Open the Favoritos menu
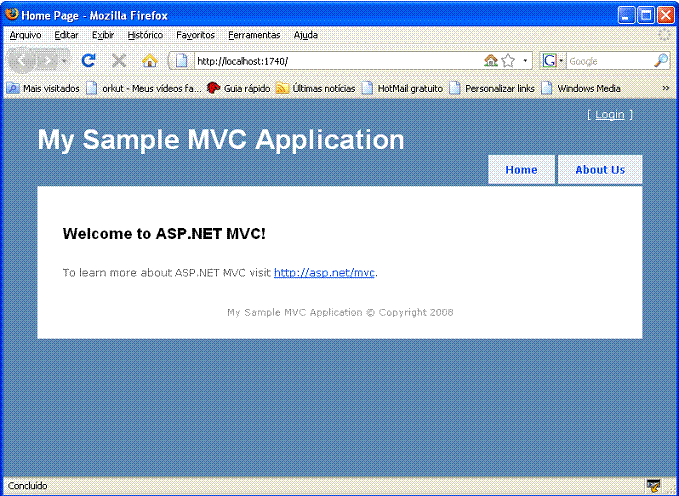679x496 pixels. [x=195, y=35]
